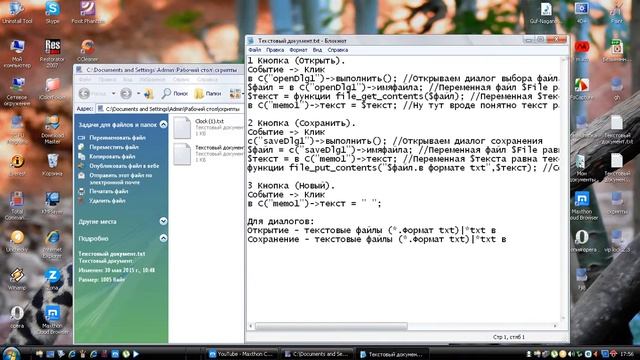The image size is (640, 360).
Task: Open the Справка menu in Notepad
Action: pyautogui.click(x=338, y=50)
